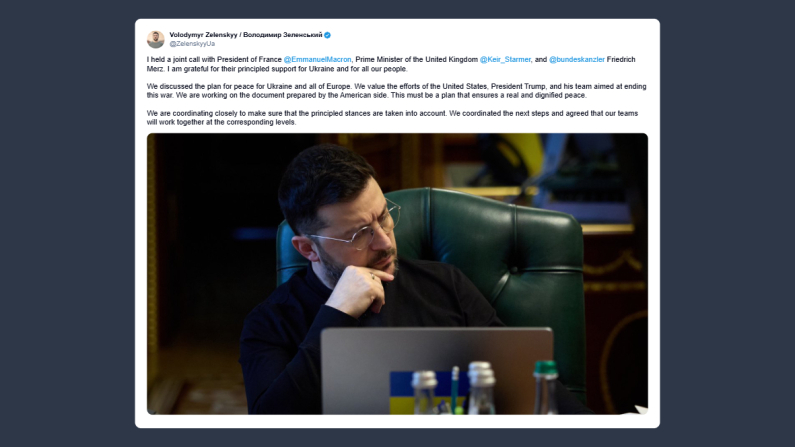This screenshot has height=447, width=795.
Task: Click the blue verified badge icon
Action: pos(328,35)
